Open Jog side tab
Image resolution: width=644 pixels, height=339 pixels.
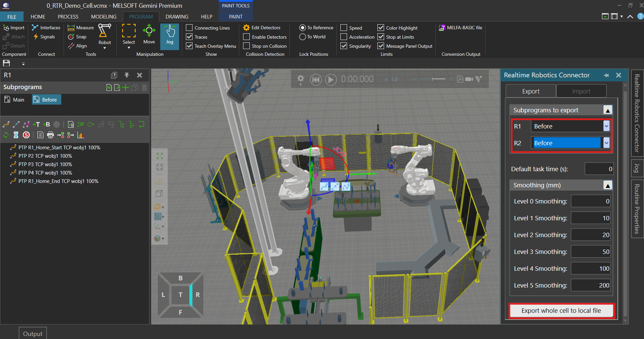coord(637,168)
